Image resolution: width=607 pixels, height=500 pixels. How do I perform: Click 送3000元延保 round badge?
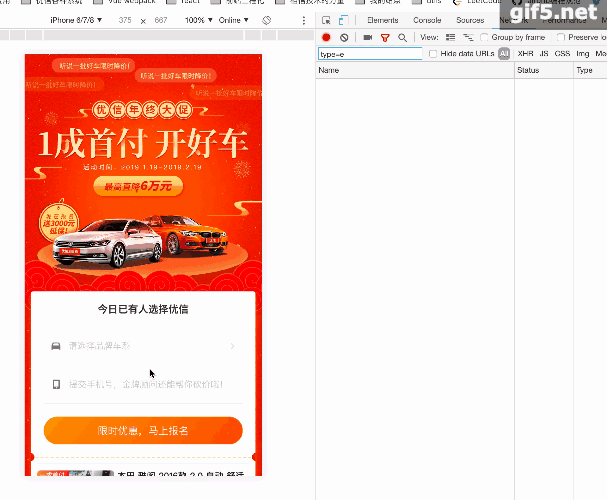[x=59, y=223]
